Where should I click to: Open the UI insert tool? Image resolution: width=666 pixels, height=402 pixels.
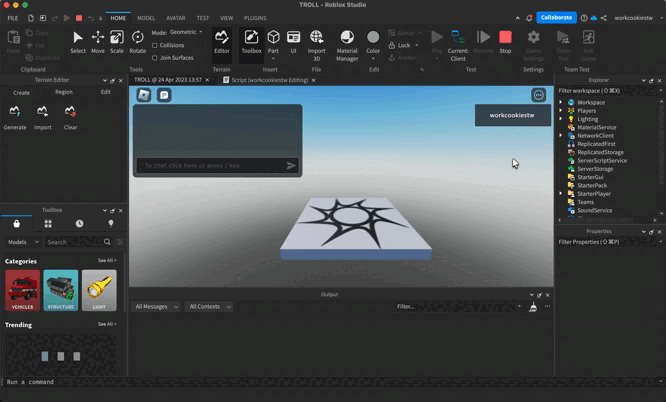point(293,42)
